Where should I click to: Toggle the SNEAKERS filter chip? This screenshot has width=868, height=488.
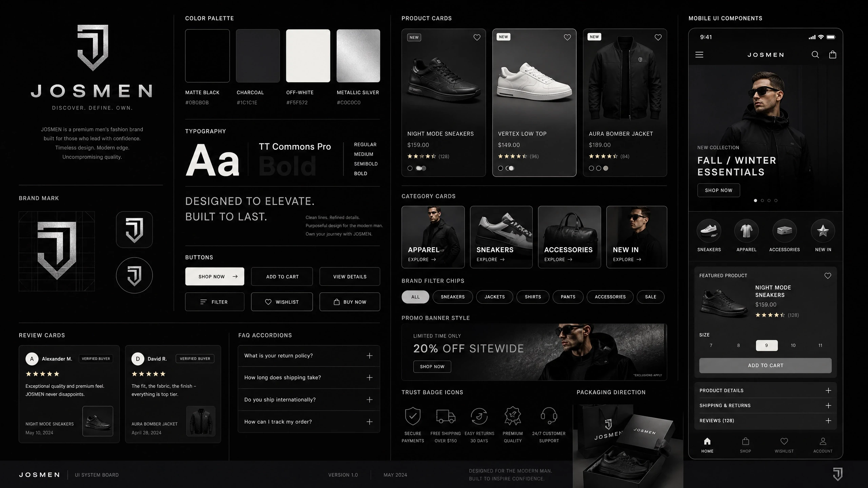coord(453,297)
